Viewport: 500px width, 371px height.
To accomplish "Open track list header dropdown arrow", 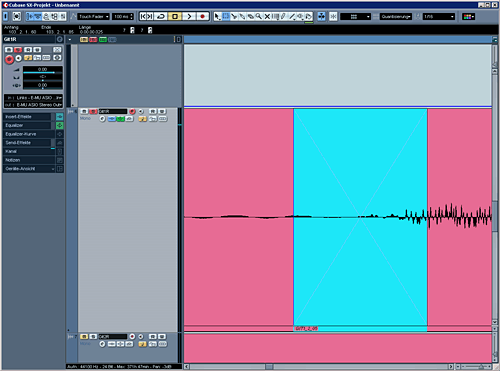I will click(x=70, y=39).
